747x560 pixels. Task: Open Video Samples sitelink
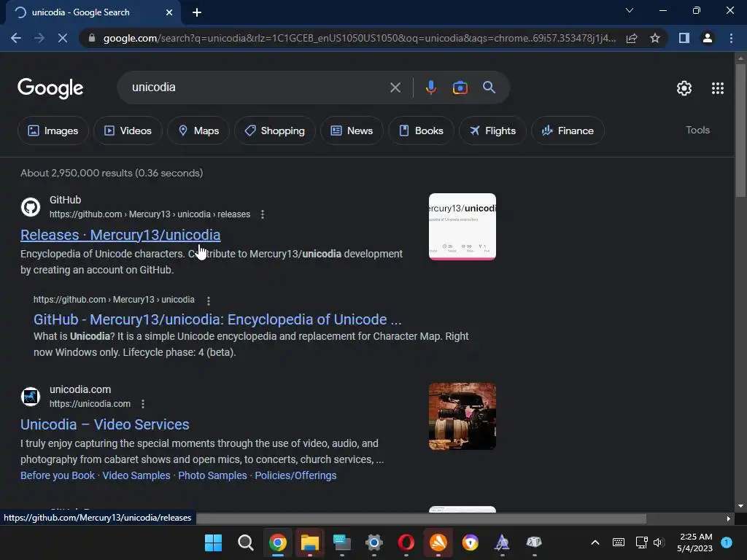pyautogui.click(x=136, y=475)
